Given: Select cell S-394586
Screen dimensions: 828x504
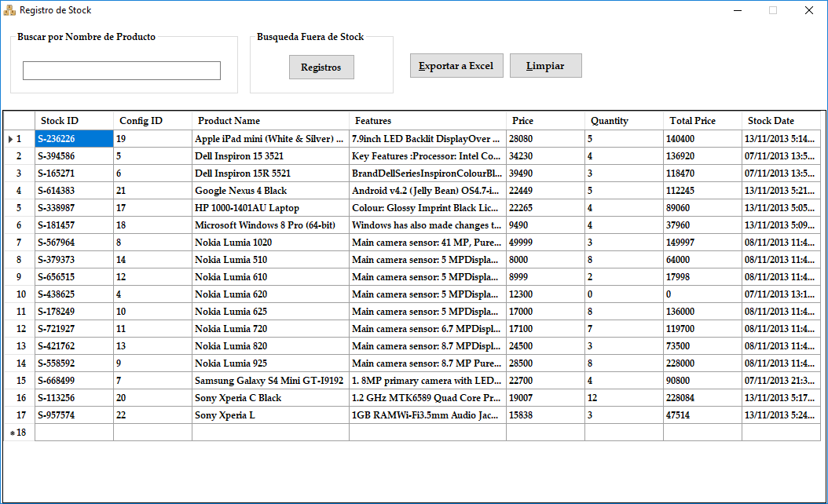Looking at the screenshot, I should click(74, 156).
